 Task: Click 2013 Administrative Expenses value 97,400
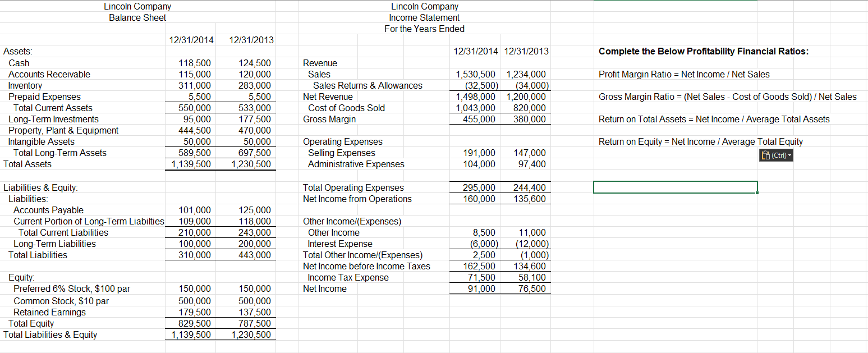(532, 164)
